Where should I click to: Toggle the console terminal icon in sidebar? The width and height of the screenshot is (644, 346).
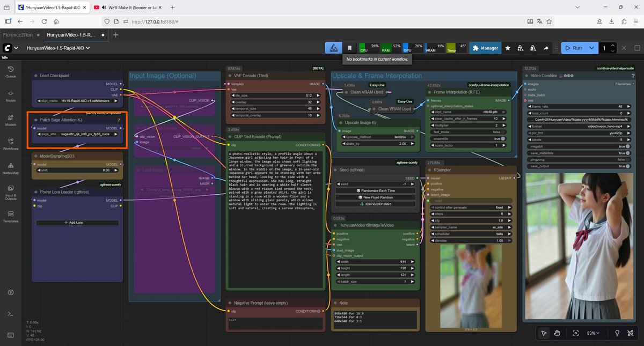(x=11, y=314)
